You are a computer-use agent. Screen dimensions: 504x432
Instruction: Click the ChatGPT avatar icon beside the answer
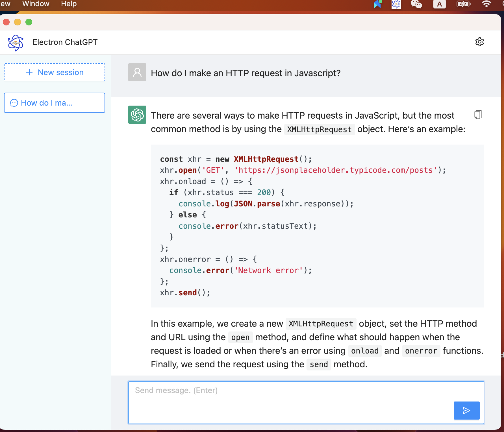[x=137, y=115]
